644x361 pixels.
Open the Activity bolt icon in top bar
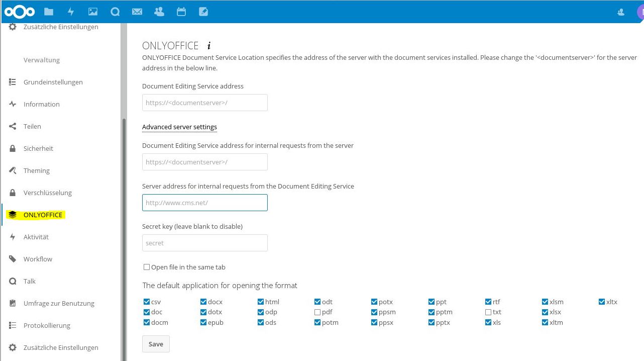tap(71, 12)
